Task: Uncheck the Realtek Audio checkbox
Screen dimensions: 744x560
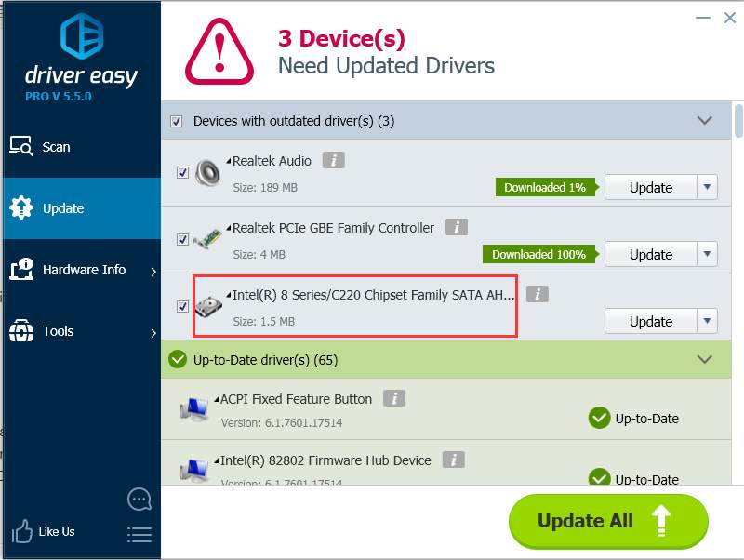Action: (x=182, y=172)
